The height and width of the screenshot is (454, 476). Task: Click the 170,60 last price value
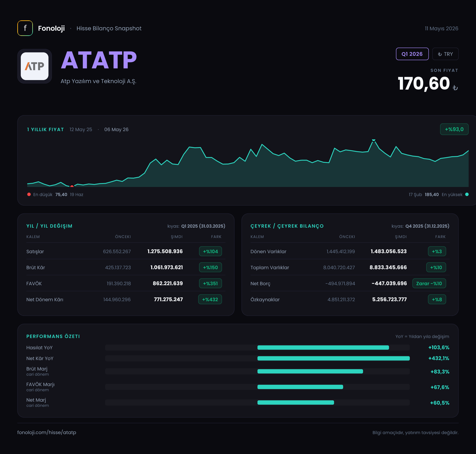point(423,84)
